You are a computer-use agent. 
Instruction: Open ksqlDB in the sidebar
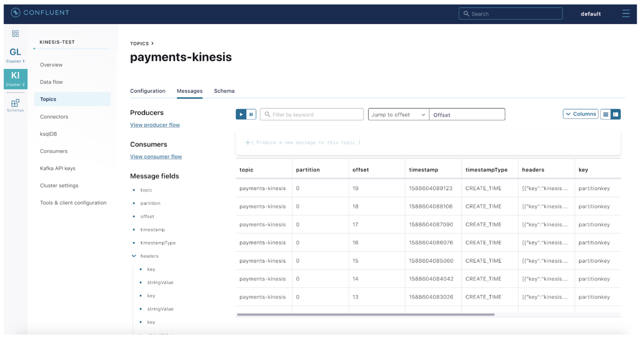tap(48, 134)
